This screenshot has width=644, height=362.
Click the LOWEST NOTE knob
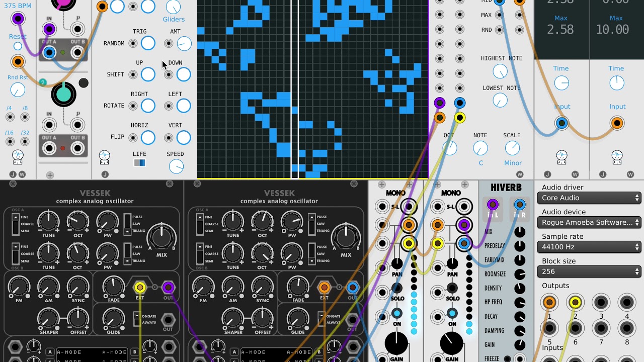click(x=500, y=101)
